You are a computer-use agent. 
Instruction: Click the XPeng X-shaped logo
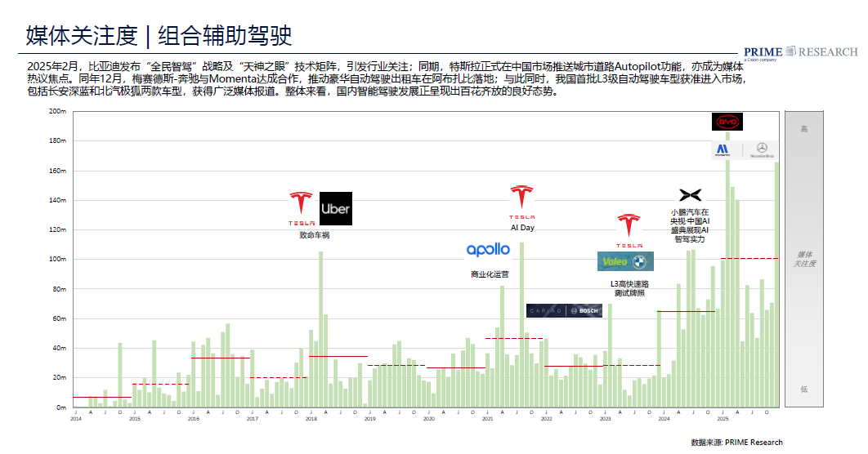click(x=691, y=194)
